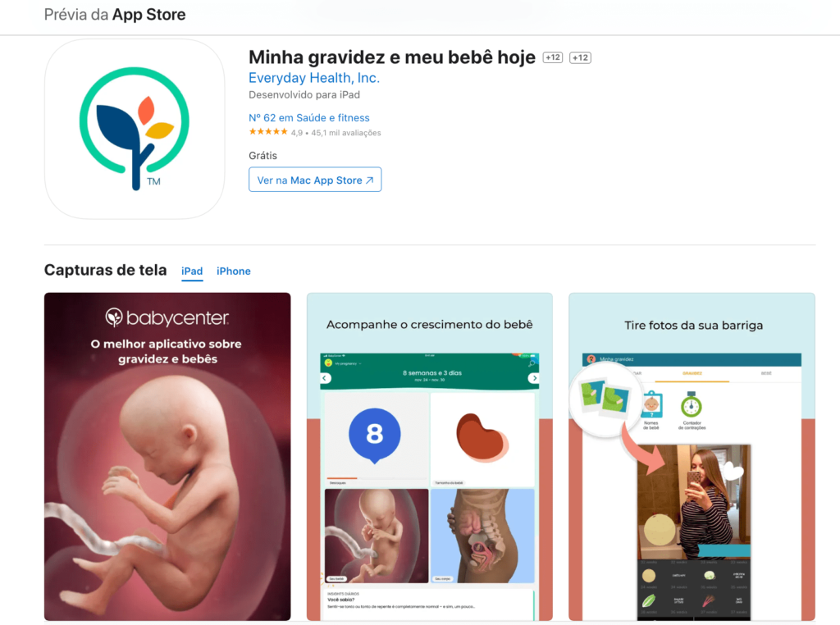This screenshot has height=625, width=840.
Task: Click the orange five-star rating
Action: pos(268,132)
